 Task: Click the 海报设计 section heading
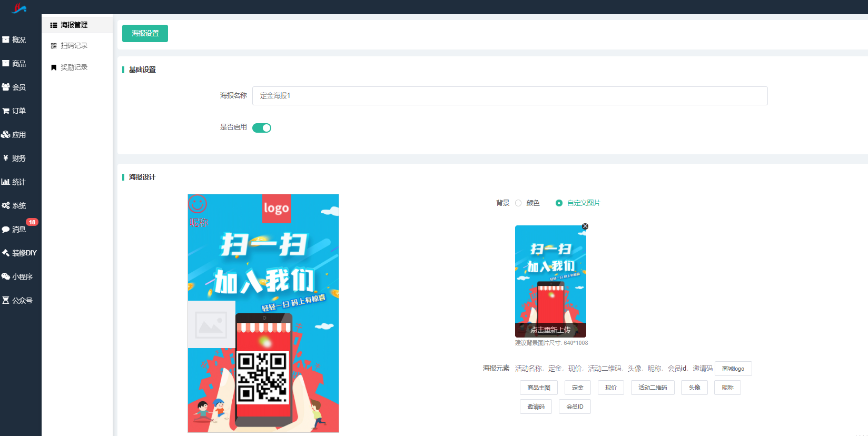[x=142, y=177]
